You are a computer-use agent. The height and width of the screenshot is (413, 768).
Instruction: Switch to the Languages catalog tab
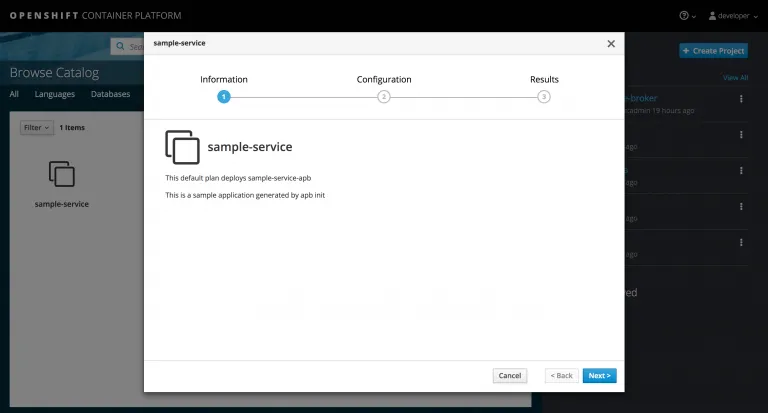point(54,94)
